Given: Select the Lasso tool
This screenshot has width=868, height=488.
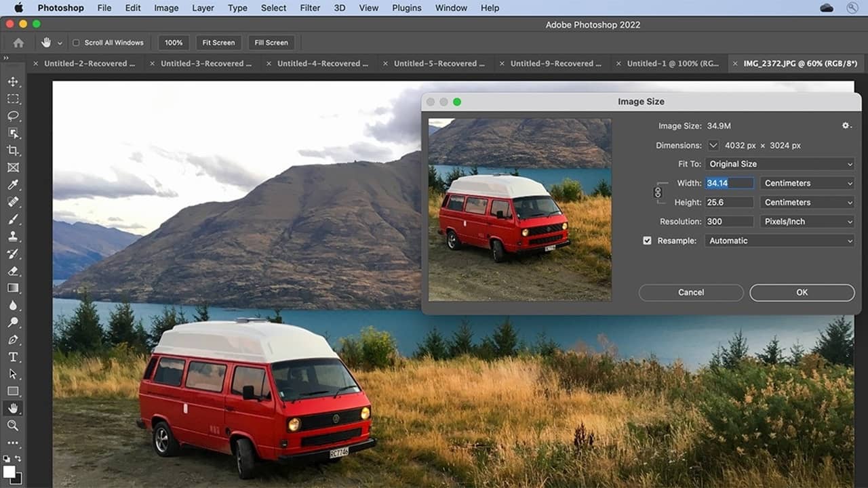Looking at the screenshot, I should pos(13,116).
